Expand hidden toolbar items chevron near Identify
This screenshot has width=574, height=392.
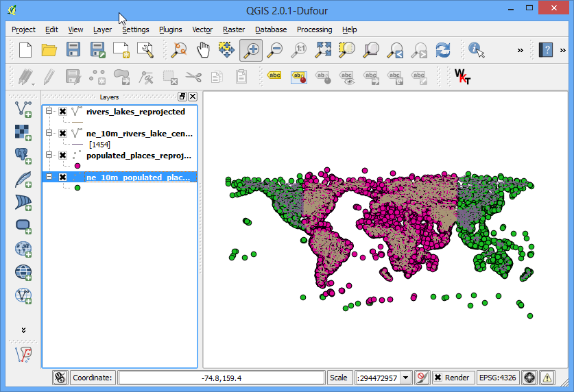point(521,51)
